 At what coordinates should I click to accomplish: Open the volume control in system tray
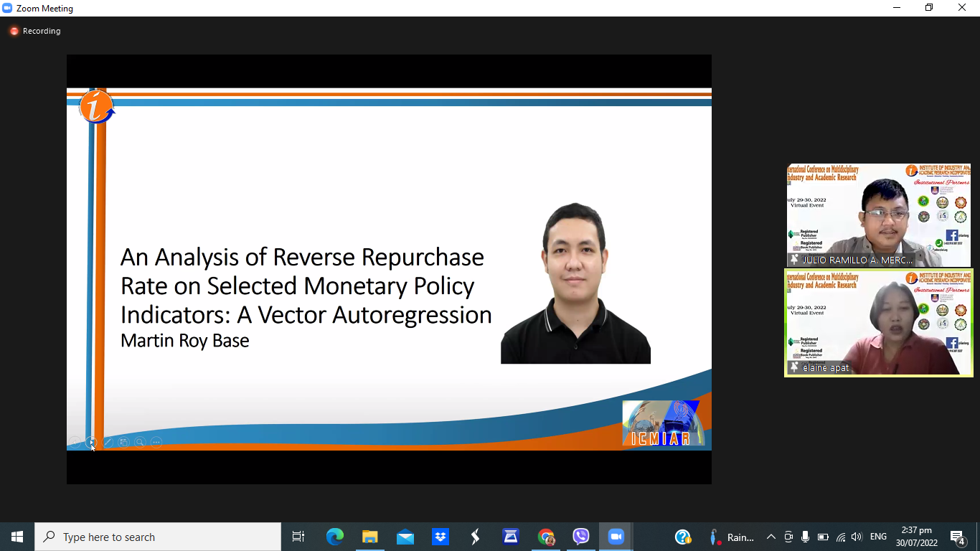(x=857, y=537)
